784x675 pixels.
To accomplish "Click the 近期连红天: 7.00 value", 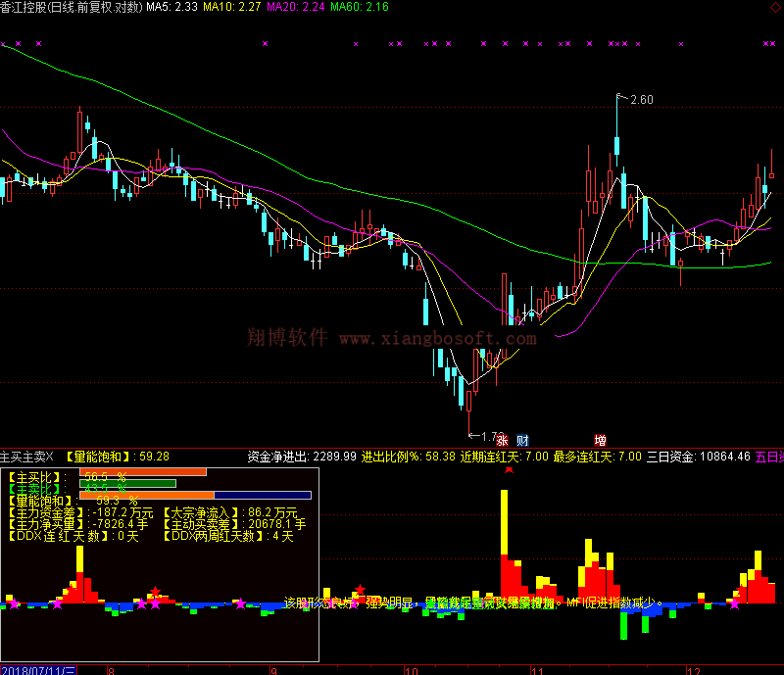I will coord(504,457).
